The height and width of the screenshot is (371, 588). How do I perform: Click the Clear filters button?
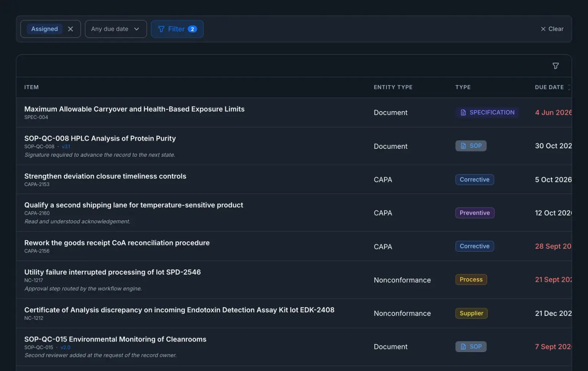552,29
